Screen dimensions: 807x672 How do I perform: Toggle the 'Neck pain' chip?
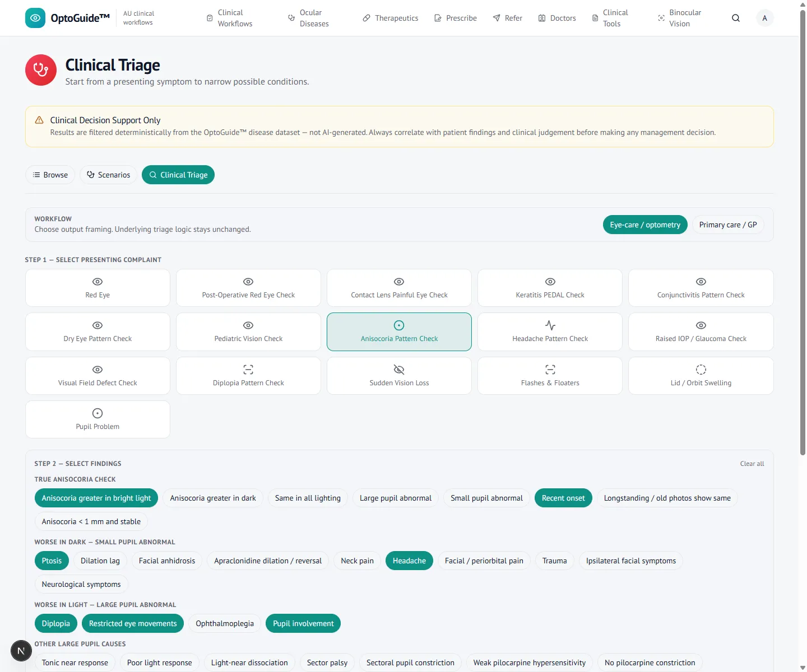pos(357,561)
